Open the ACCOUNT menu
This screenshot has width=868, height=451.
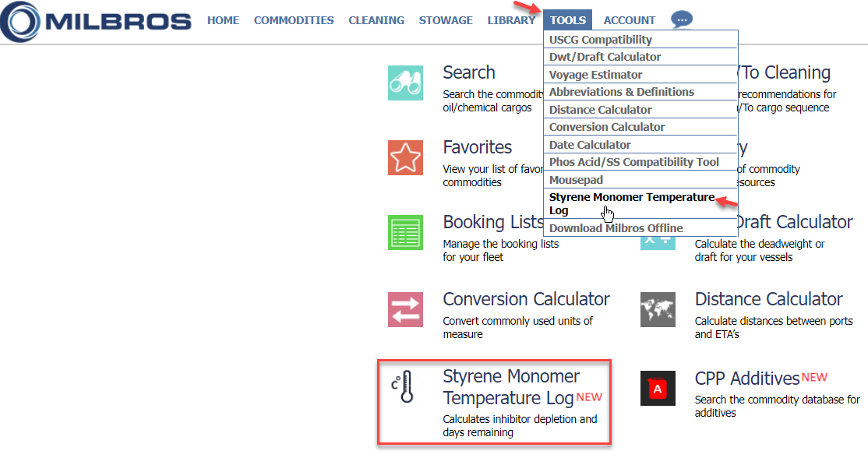(630, 20)
